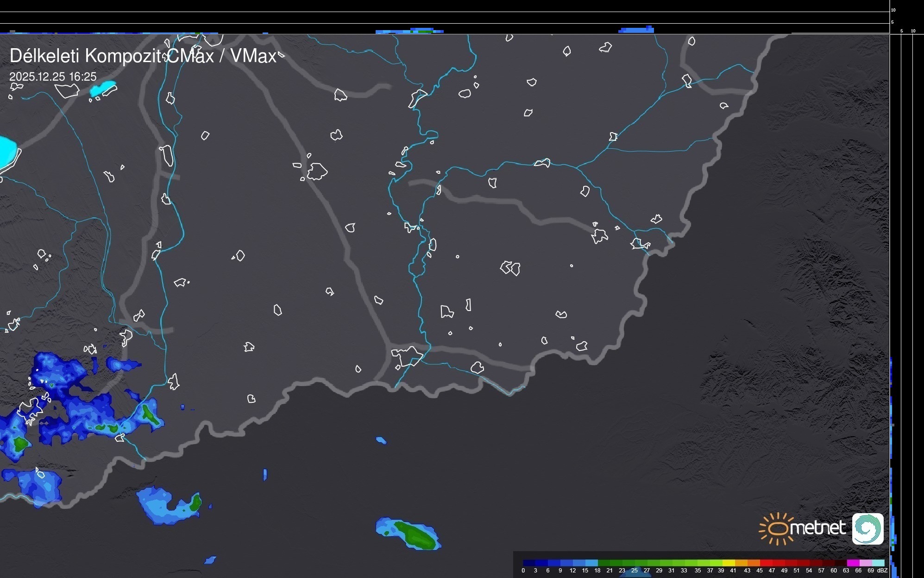924x578 pixels.
Task: Click the dBZ unit label
Action: [882, 571]
